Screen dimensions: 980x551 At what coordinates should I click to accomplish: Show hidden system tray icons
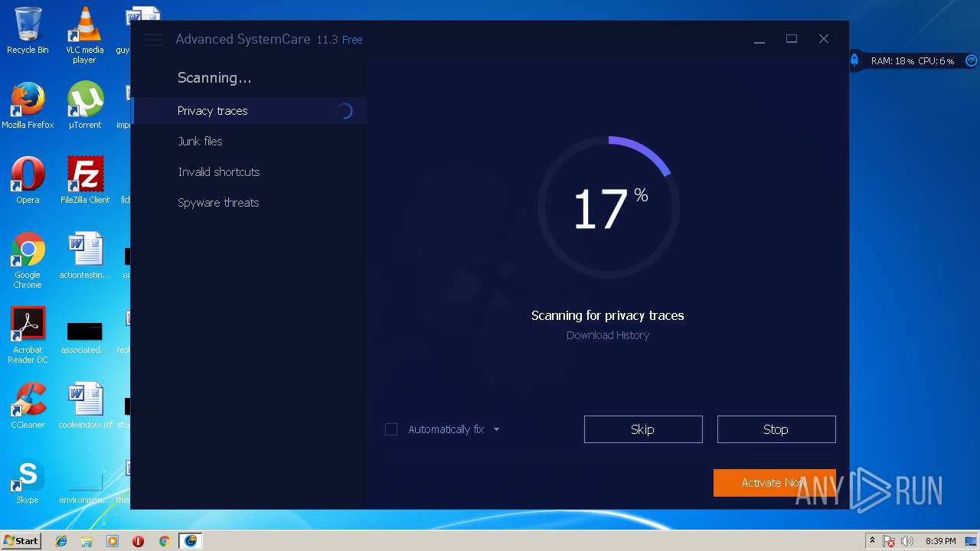tap(872, 540)
